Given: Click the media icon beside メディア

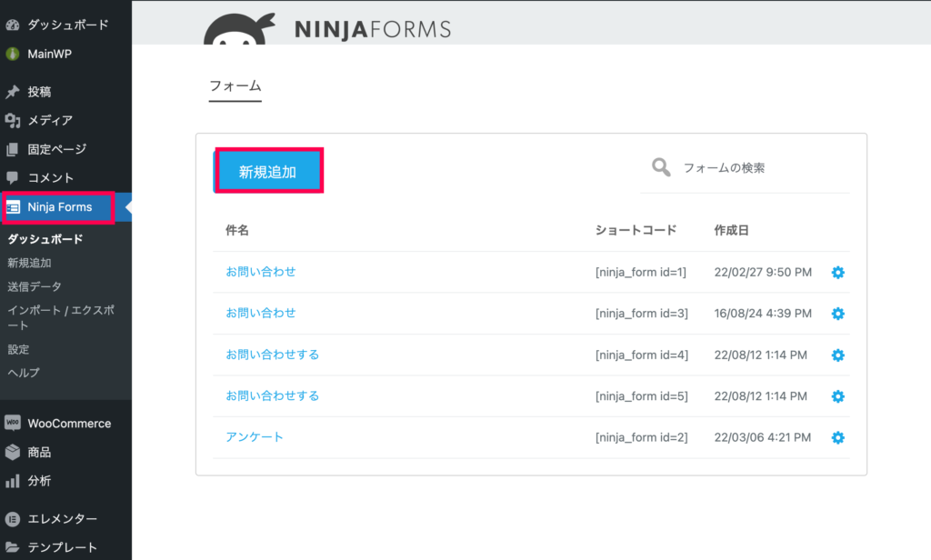Looking at the screenshot, I should click(13, 121).
